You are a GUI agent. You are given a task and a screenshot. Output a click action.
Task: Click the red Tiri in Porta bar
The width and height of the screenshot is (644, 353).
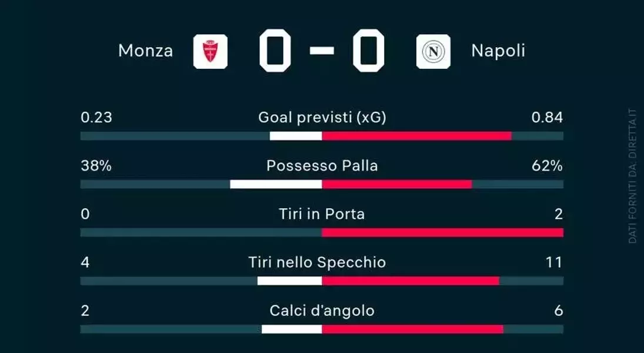pos(443,232)
